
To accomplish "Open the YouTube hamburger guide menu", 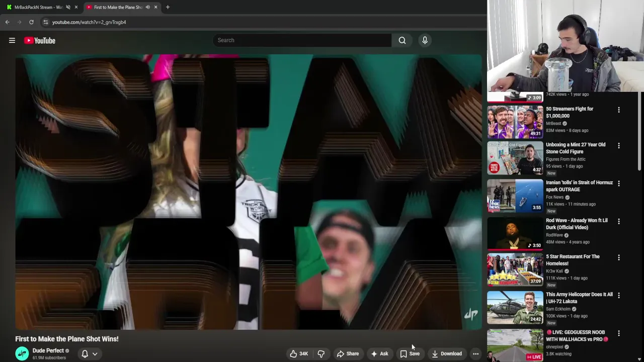I will [x=12, y=40].
